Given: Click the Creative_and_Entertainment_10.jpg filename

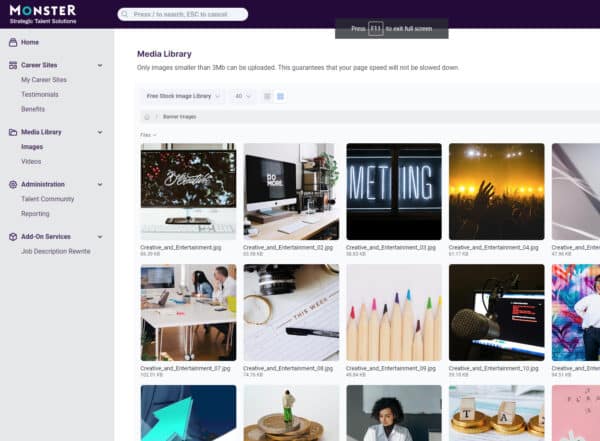Looking at the screenshot, I should (494, 368).
